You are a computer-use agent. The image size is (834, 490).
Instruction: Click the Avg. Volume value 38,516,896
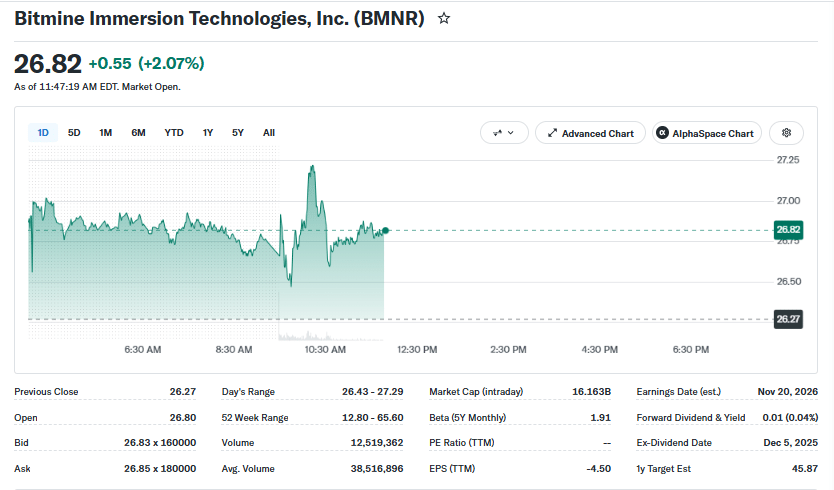(x=377, y=469)
